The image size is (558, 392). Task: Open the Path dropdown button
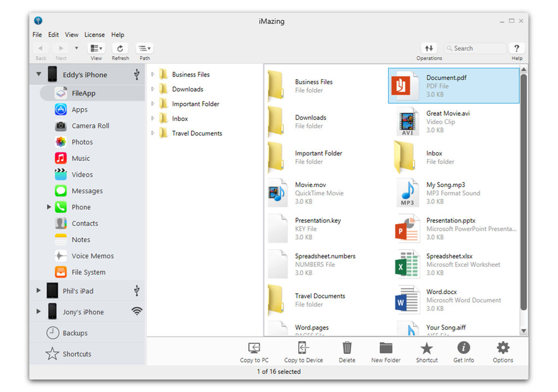(x=144, y=49)
